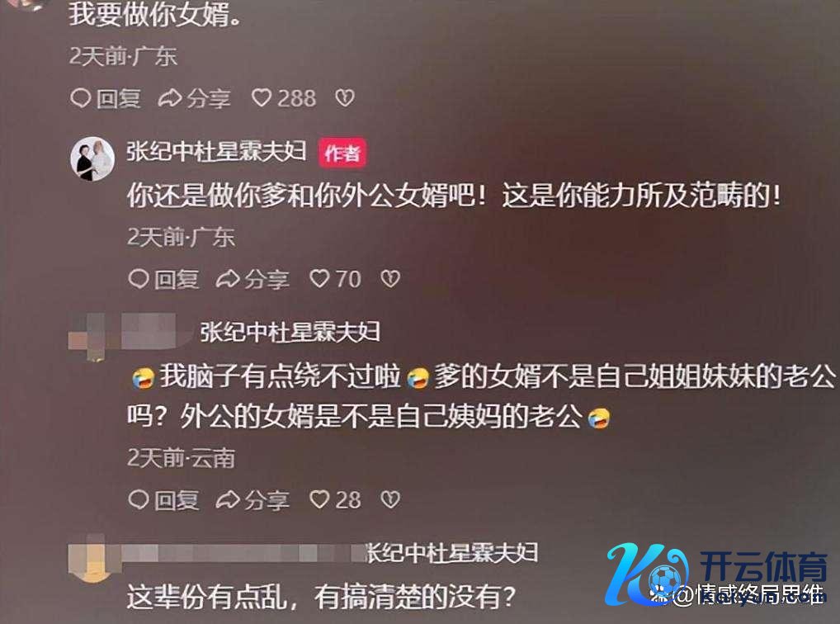This screenshot has width=840, height=624.
Task: Reply to the Yunnan comment with 28 likes
Action: (164, 500)
